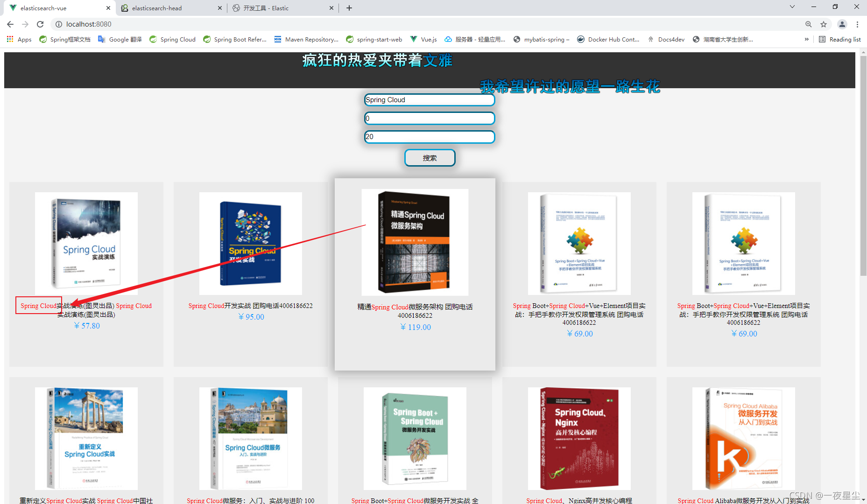The image size is (867, 504).
Task: Open Spring Boot Reference bookmark
Action: click(x=235, y=40)
